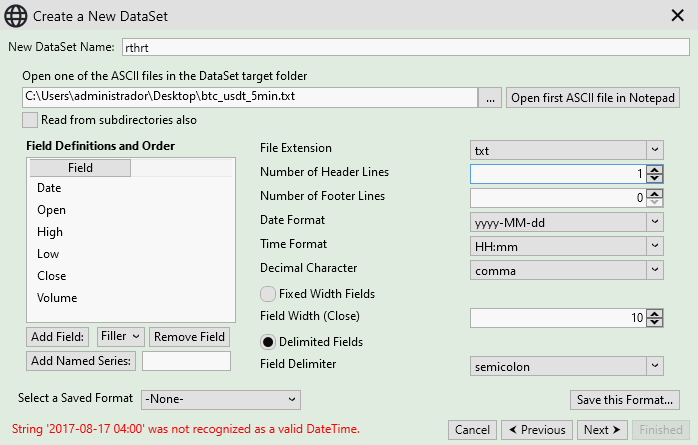Select the Close field in the list

(x=52, y=276)
